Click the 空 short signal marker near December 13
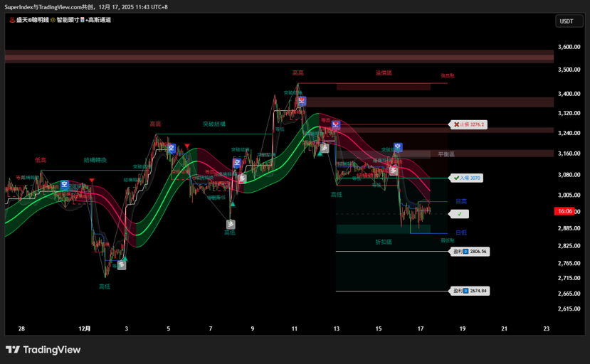Viewport: 590px width, 364px height. 335,125
